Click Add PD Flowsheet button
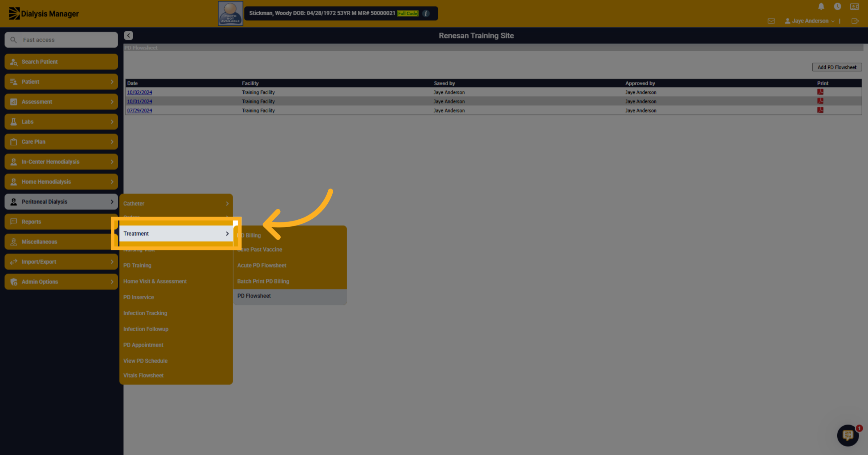 837,67
